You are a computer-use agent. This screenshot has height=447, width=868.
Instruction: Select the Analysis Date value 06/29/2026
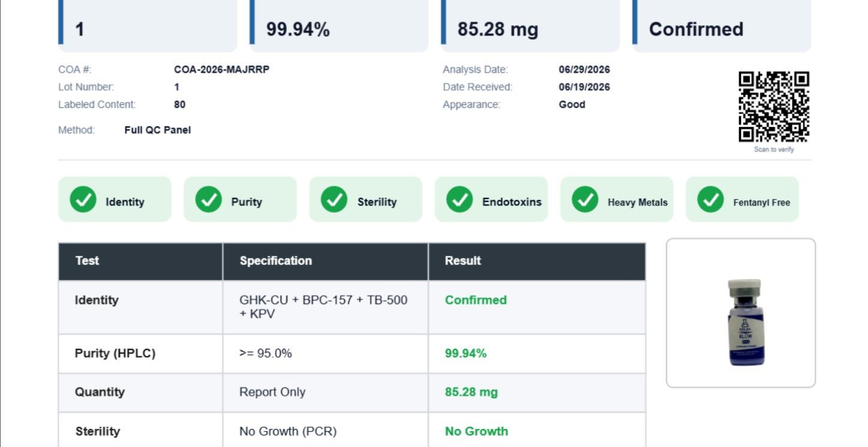[x=584, y=70]
